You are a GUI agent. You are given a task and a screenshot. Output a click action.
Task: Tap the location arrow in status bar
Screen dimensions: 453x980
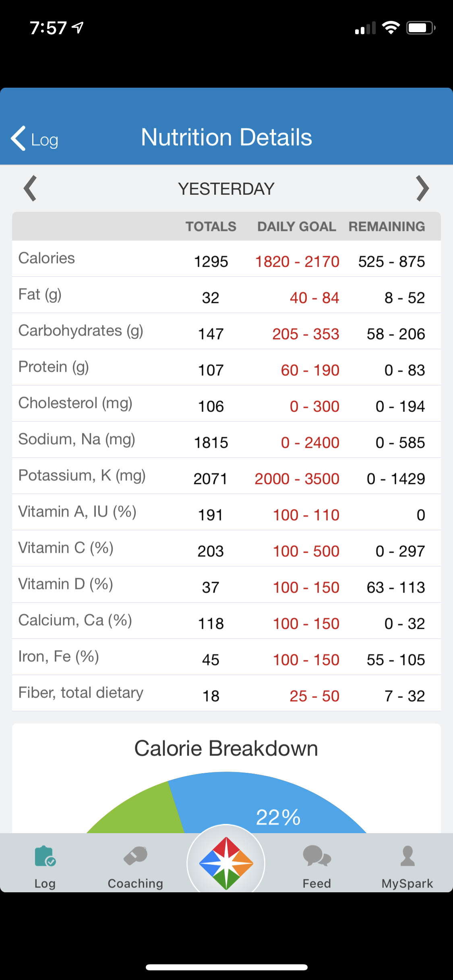(77, 28)
